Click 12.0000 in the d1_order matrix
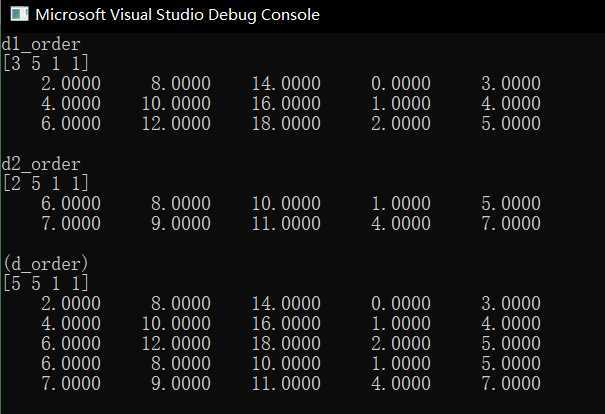This screenshot has width=605, height=414. pos(176,123)
